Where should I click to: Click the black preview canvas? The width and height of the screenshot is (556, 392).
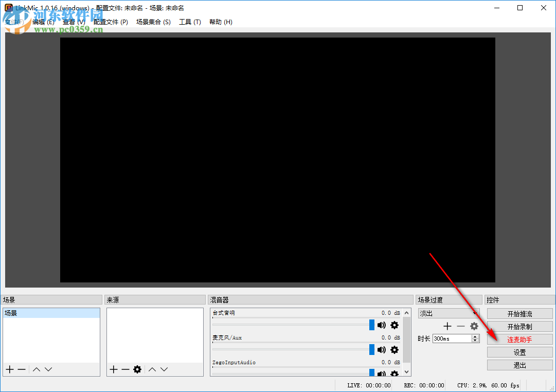coord(278,160)
